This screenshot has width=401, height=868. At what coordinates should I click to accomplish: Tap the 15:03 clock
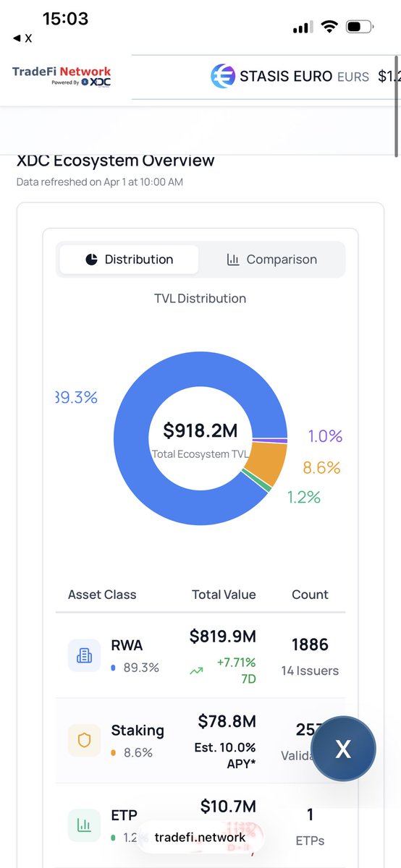click(65, 20)
